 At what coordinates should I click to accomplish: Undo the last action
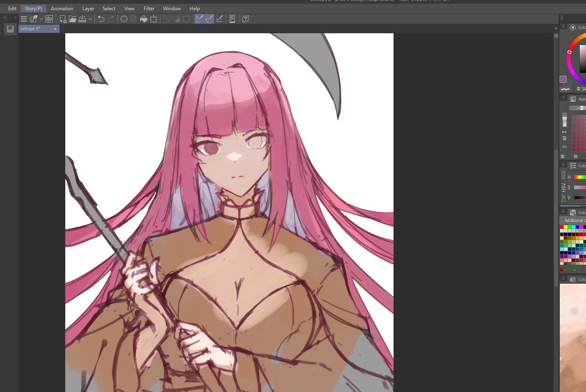click(x=101, y=19)
